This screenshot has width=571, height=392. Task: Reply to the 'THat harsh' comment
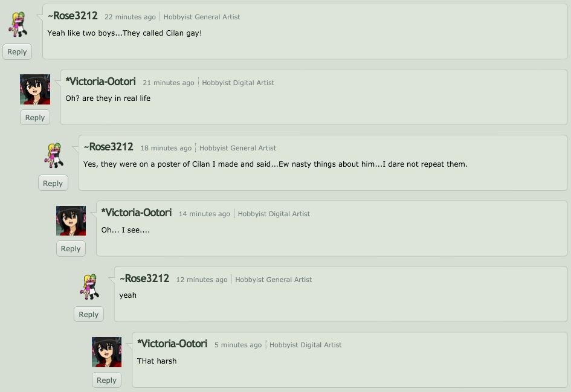point(106,380)
